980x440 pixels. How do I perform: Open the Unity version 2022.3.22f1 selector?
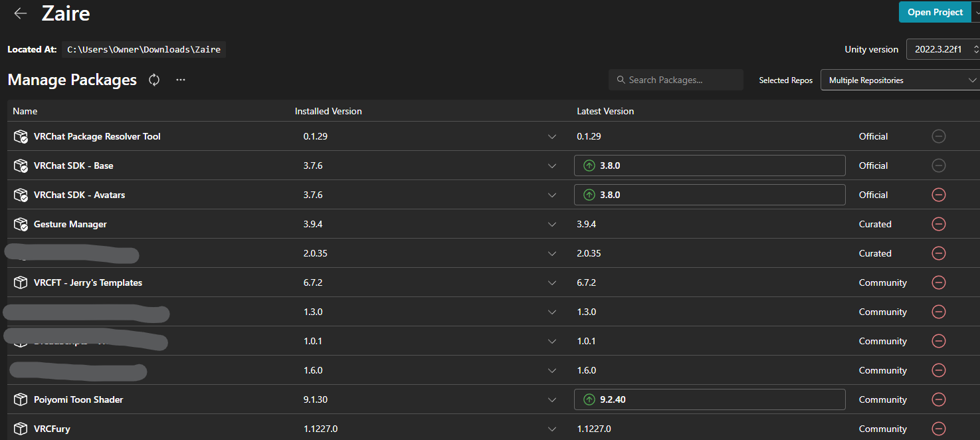point(943,49)
